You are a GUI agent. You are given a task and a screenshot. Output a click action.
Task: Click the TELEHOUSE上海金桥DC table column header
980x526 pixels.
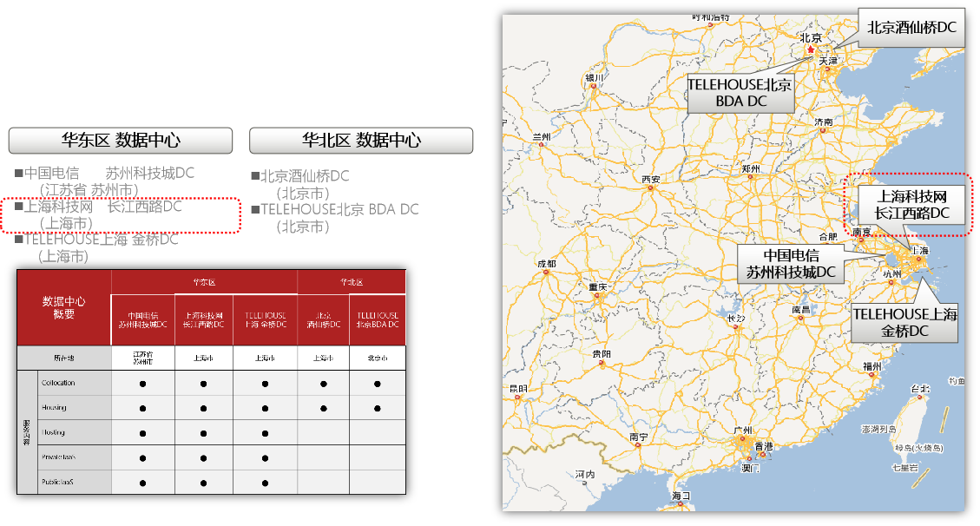tap(266, 319)
